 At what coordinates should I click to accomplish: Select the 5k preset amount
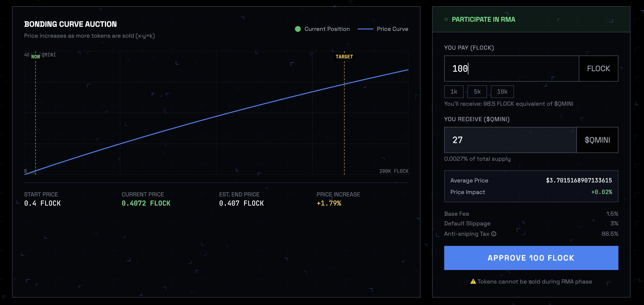tap(477, 92)
